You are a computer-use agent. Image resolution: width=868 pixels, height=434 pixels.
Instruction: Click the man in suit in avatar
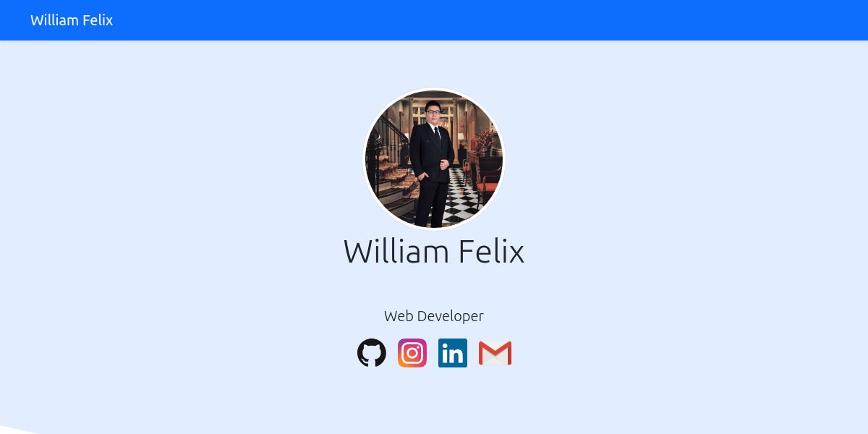432,163
